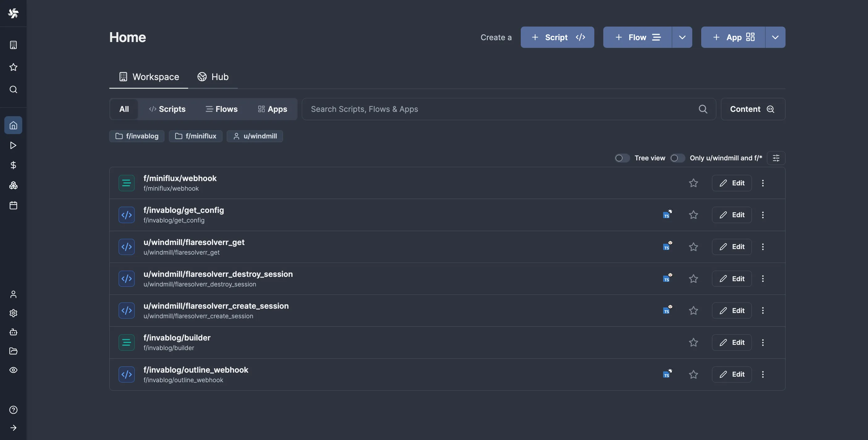Open Folders from the sidebar
The image size is (868, 440).
[x=13, y=351]
